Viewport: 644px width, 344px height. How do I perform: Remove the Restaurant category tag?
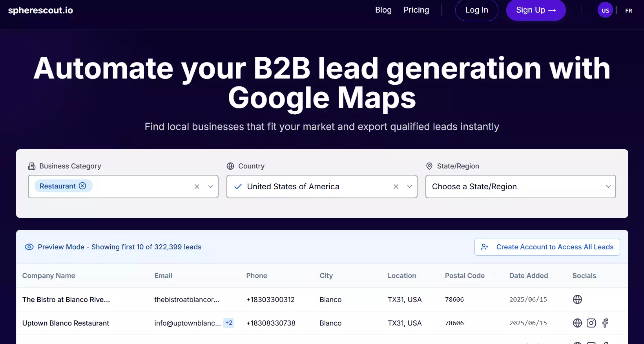(x=82, y=186)
